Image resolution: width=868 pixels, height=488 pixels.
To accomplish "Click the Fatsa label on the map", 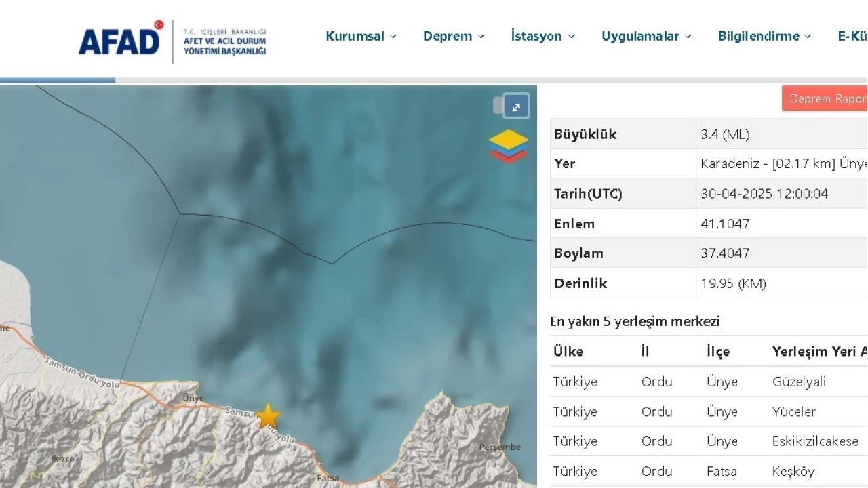I will pos(328,478).
